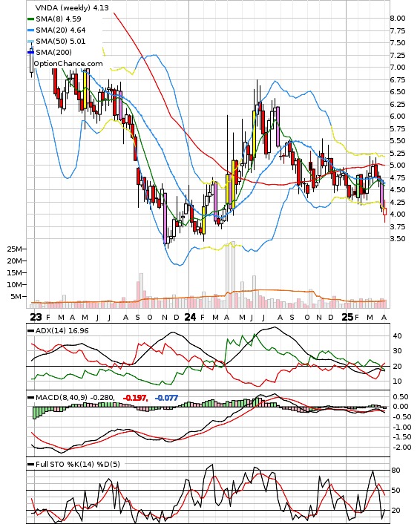Viewport: 420px width, 524px height.
Task: Click the red MACD value -0.197
Action: (135, 398)
